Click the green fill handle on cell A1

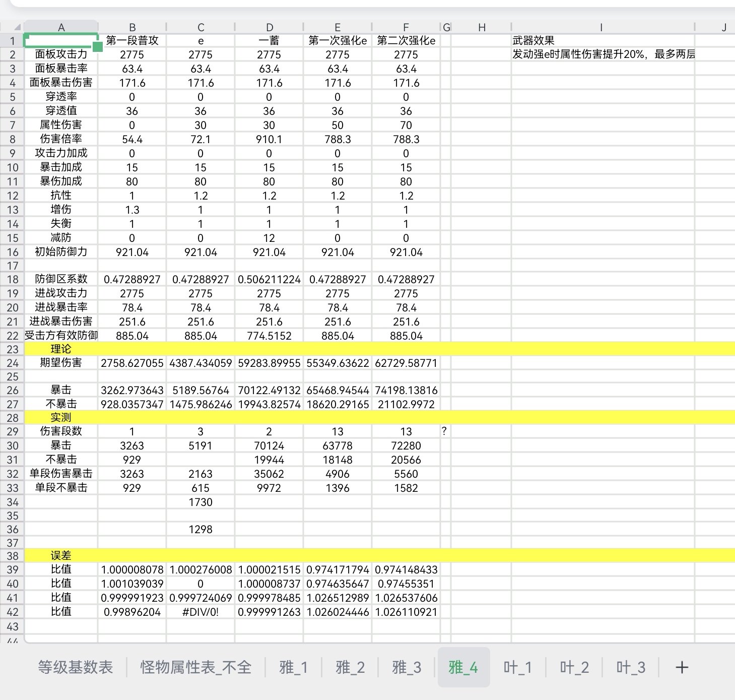(x=97, y=47)
